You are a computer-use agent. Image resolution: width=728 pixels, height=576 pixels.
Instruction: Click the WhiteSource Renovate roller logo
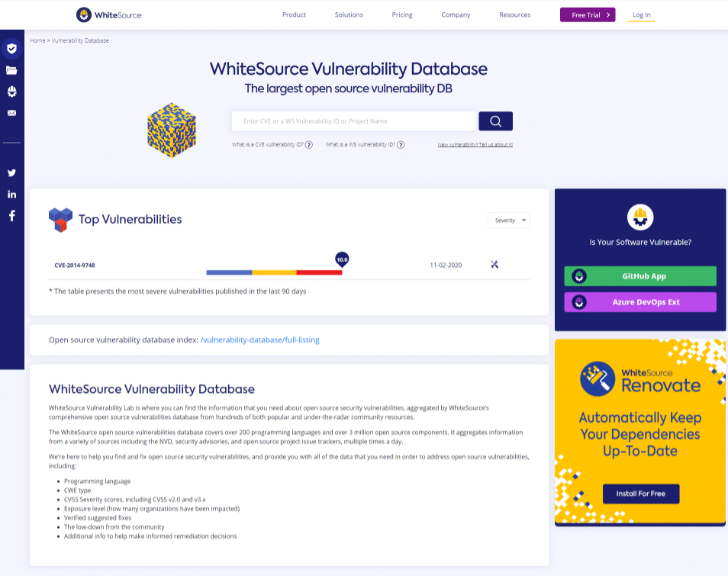tap(597, 378)
